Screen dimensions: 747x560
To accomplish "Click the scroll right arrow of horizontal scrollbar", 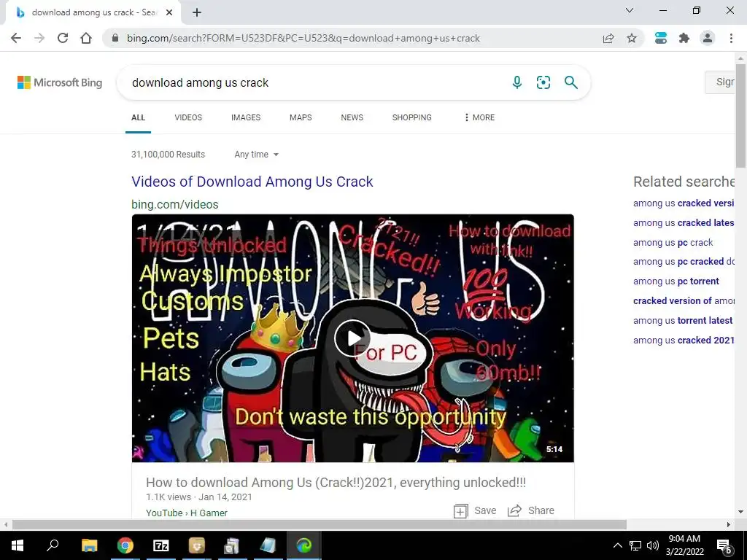I will click(x=729, y=524).
